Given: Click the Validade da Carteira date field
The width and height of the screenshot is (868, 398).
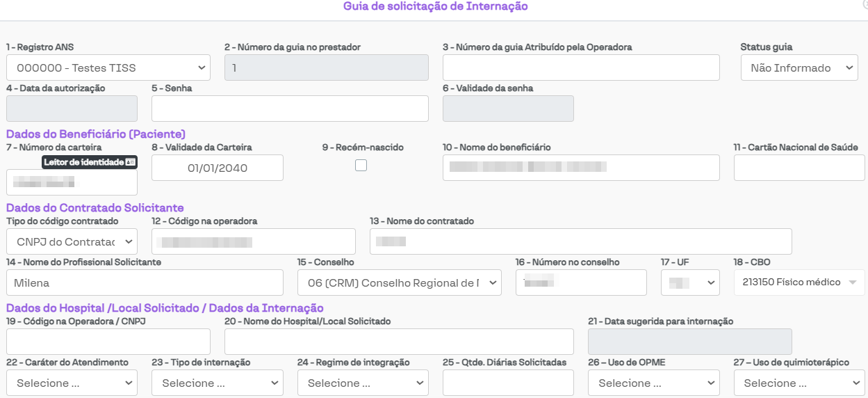Looking at the screenshot, I should coord(217,168).
